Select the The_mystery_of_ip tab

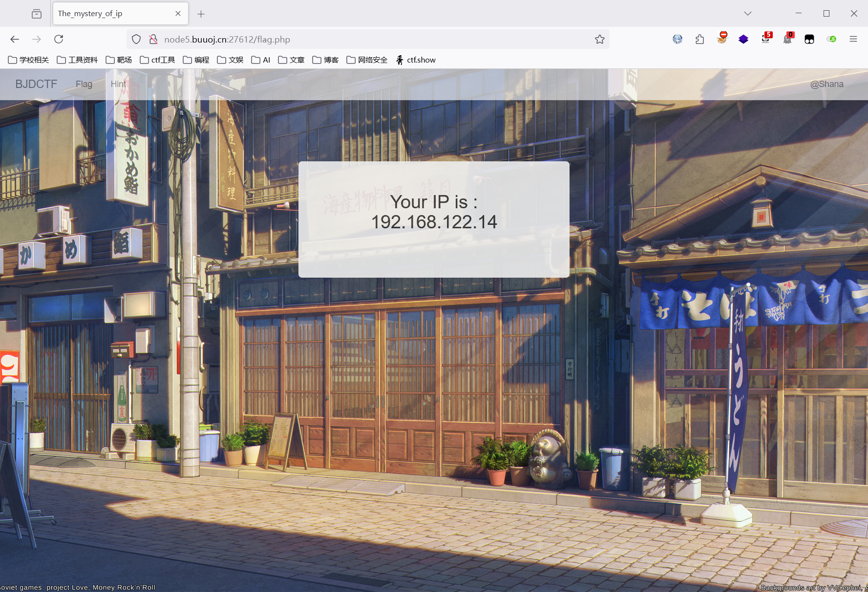(120, 14)
